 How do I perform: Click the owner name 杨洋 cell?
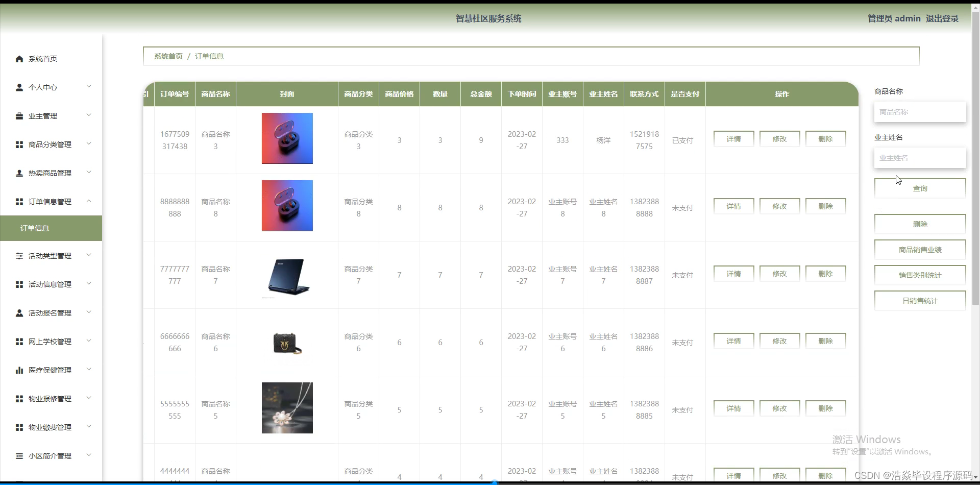[x=603, y=140]
